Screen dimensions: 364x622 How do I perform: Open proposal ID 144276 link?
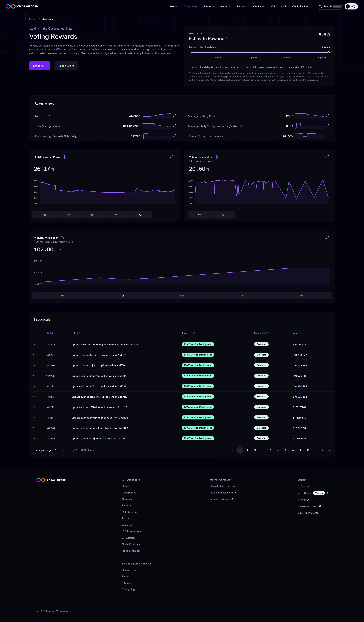point(51,366)
